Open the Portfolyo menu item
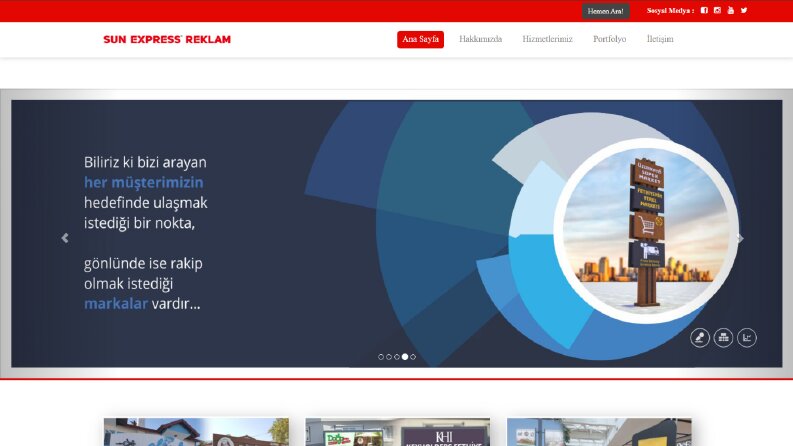This screenshot has width=793, height=446. [x=609, y=39]
